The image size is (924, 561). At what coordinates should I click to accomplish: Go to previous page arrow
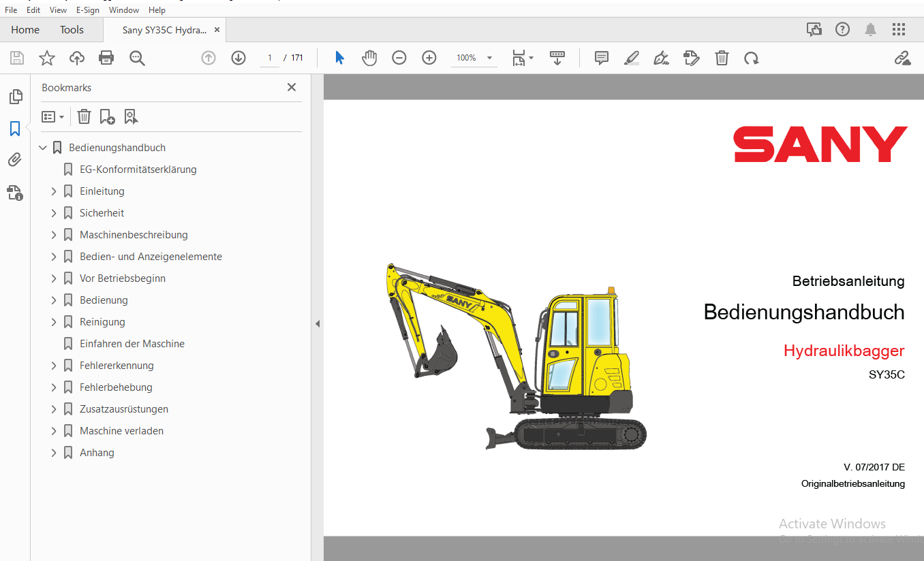tap(209, 58)
